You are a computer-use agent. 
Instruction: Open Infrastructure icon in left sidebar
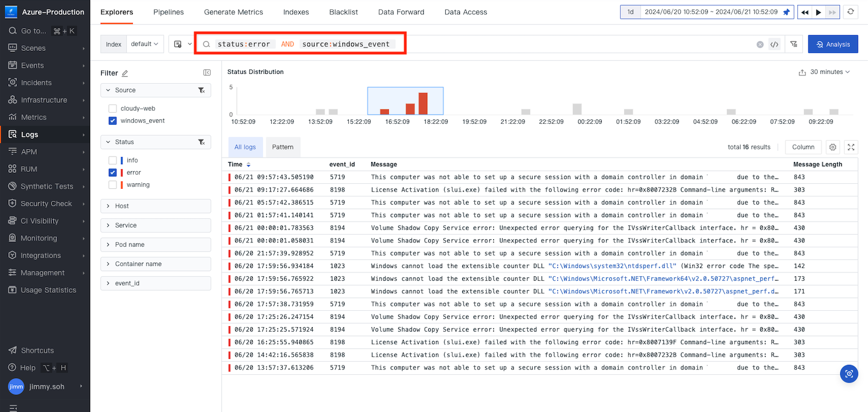pos(12,100)
